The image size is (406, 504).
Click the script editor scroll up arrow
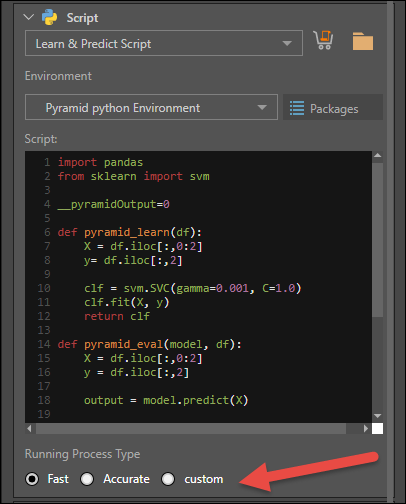[377, 155]
